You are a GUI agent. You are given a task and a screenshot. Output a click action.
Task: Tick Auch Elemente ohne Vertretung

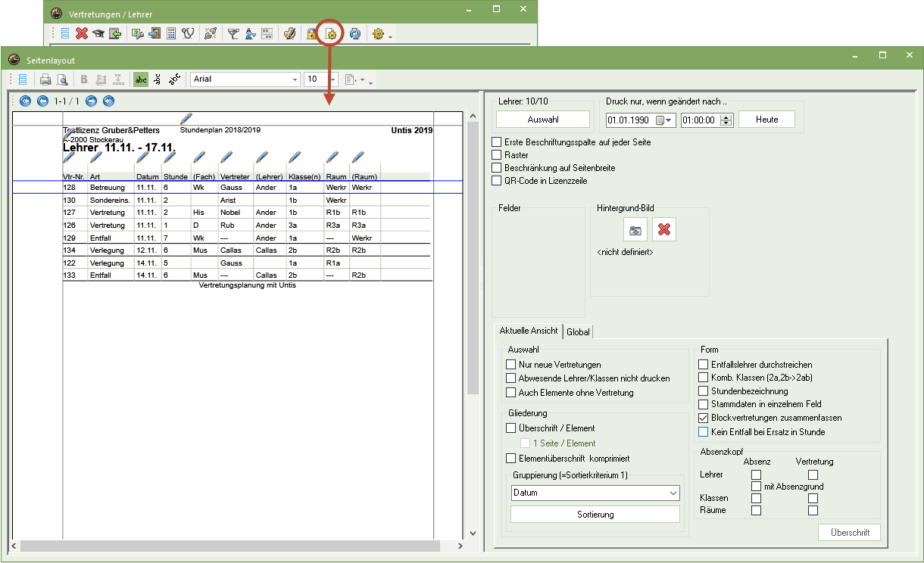click(511, 393)
